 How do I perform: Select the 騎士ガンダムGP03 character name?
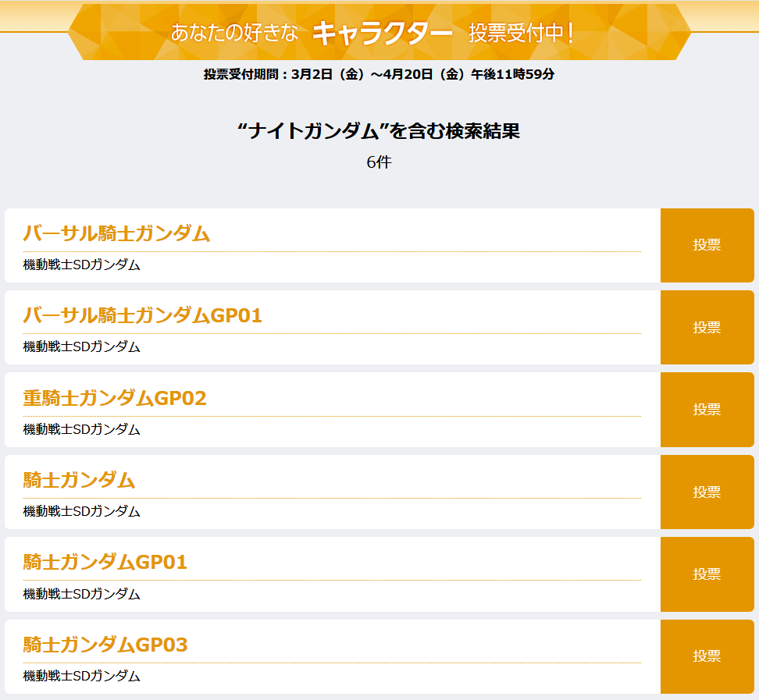click(x=105, y=645)
